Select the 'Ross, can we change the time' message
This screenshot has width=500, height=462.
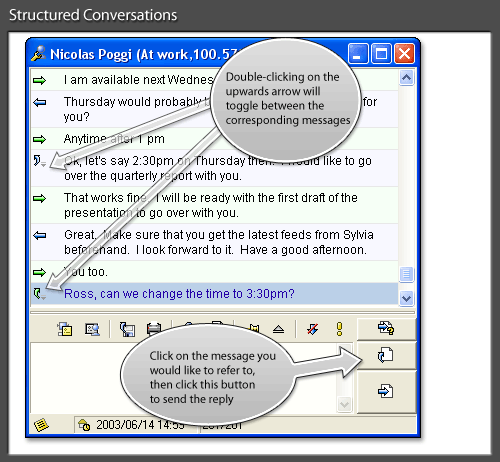[214, 294]
